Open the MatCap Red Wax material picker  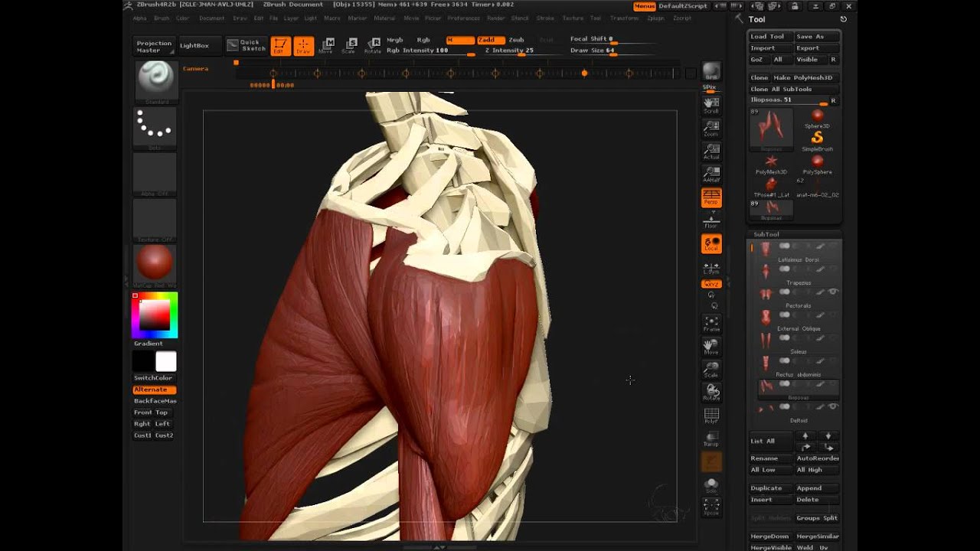click(x=155, y=266)
